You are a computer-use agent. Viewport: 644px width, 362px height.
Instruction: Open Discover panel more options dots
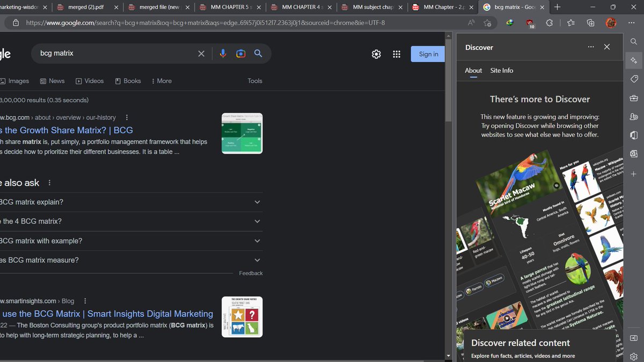[591, 47]
